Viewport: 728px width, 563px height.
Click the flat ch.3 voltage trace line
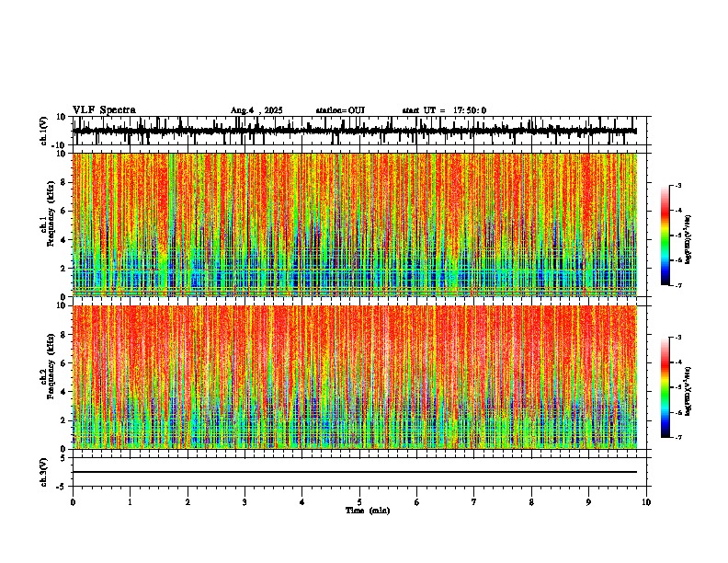point(355,472)
